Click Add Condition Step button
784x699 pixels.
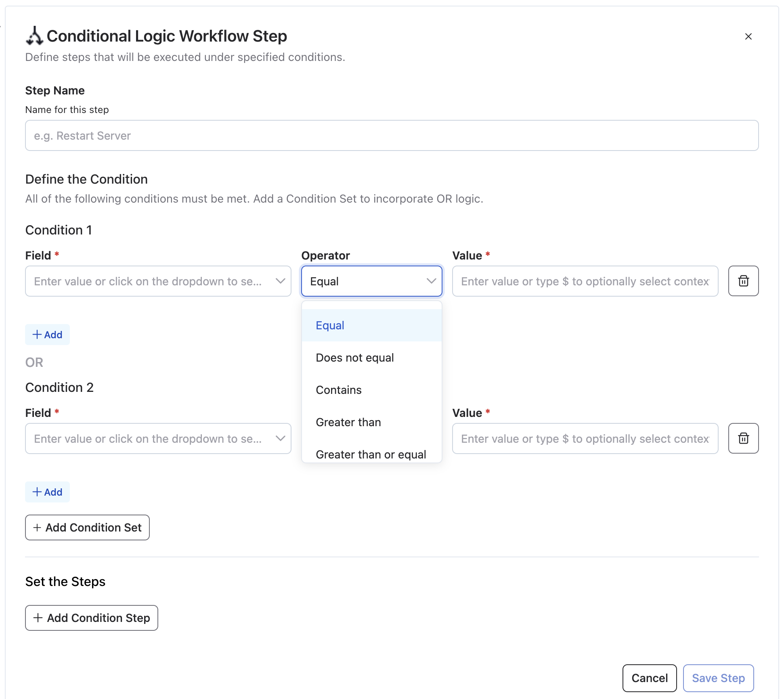pyautogui.click(x=92, y=618)
